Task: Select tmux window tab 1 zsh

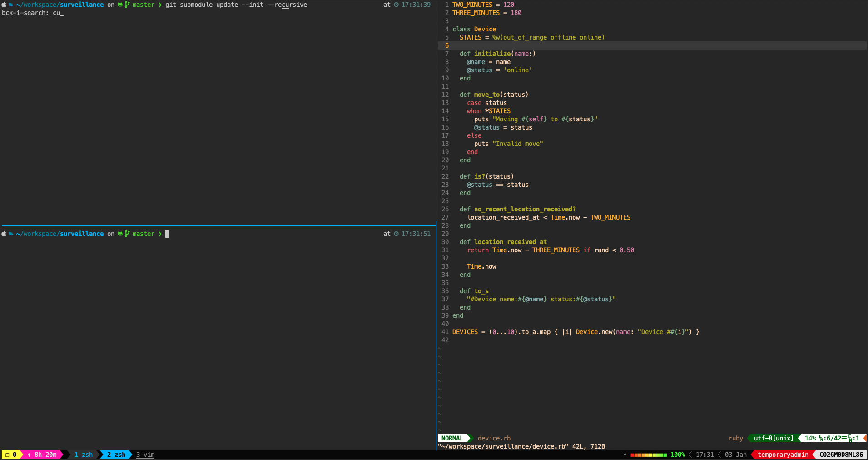Action: [83, 455]
